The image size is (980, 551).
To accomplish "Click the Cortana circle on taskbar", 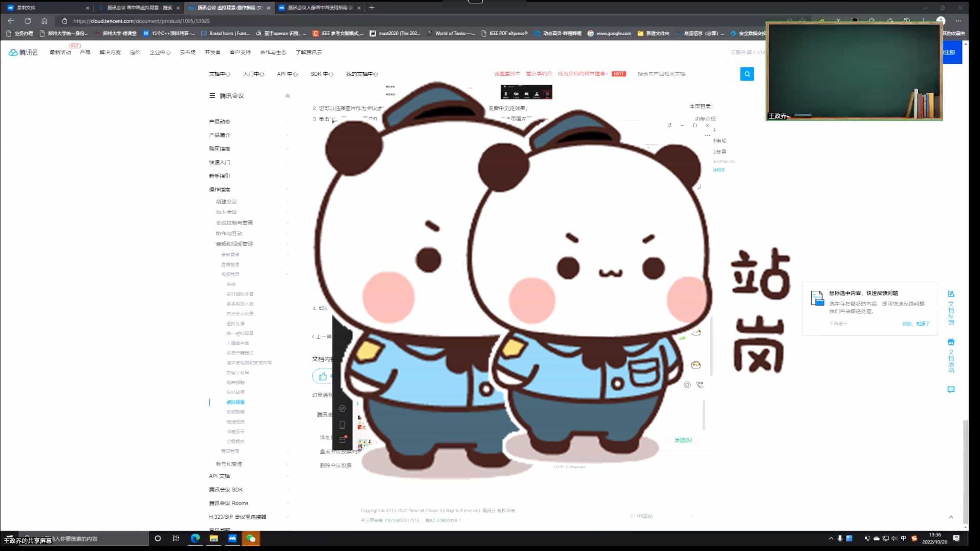I will 157,538.
